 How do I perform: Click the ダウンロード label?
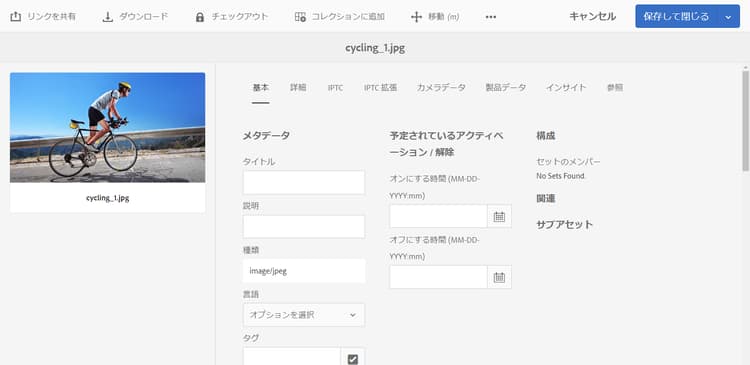click(143, 17)
